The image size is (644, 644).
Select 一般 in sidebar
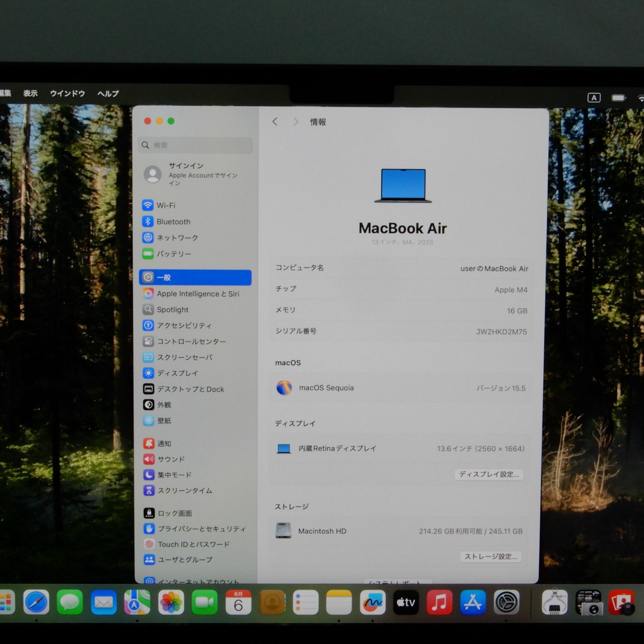pyautogui.click(x=195, y=277)
